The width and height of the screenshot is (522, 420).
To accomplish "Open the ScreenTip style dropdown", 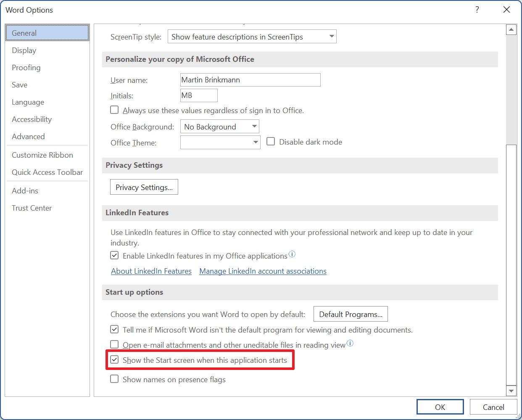I will 330,36.
